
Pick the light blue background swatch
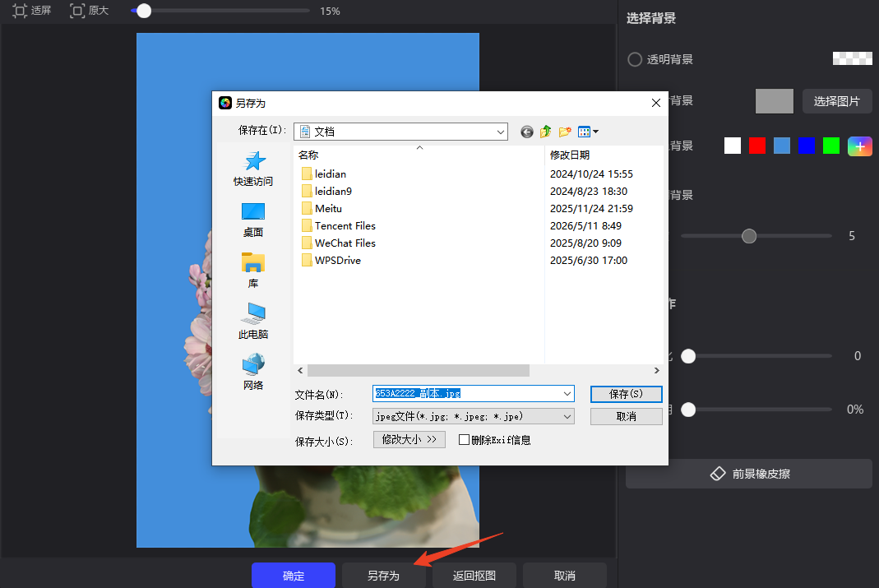(x=781, y=146)
